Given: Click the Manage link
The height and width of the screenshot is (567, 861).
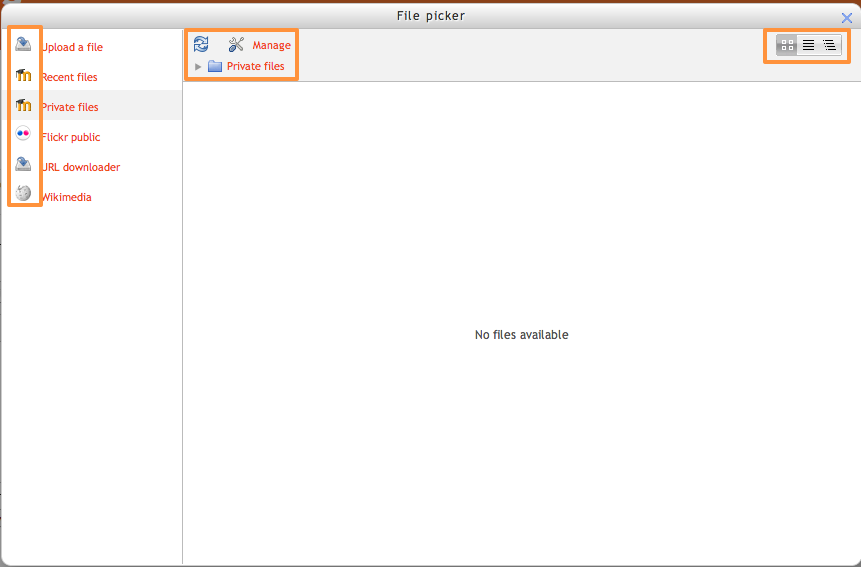Looking at the screenshot, I should click(x=271, y=46).
